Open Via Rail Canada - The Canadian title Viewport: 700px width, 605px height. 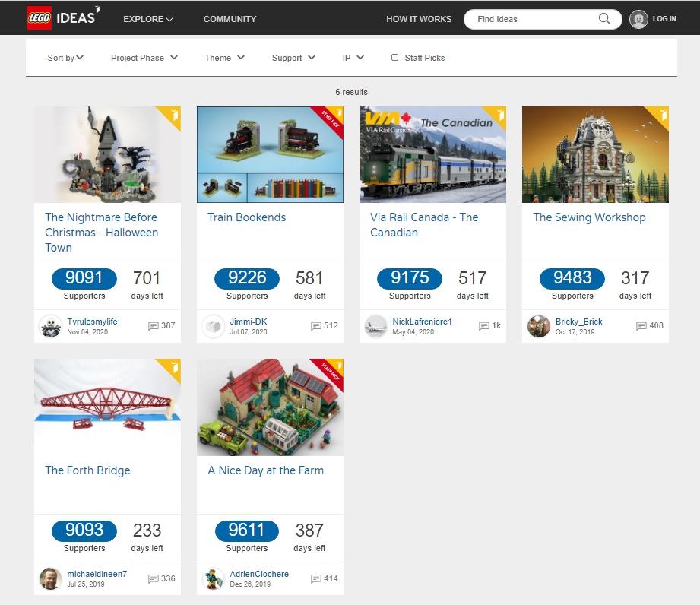click(x=424, y=224)
